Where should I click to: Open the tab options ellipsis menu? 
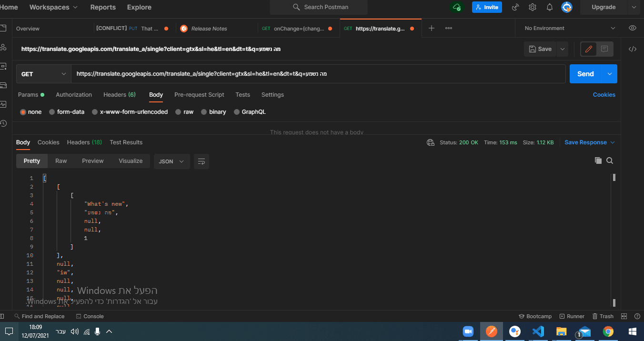449,28
